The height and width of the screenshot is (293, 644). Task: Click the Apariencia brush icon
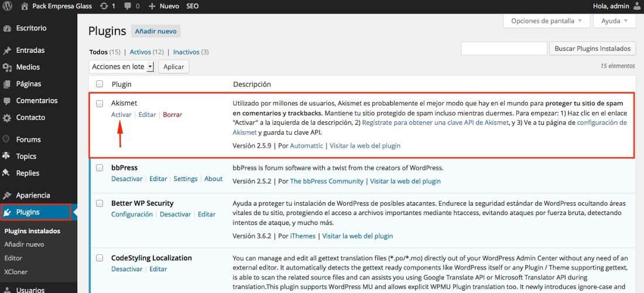6,195
